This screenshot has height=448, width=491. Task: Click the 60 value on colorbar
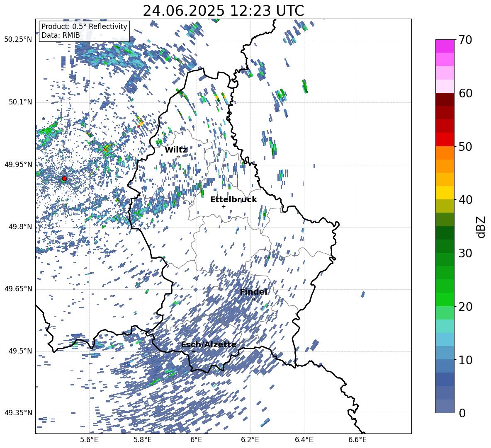pyautogui.click(x=465, y=93)
